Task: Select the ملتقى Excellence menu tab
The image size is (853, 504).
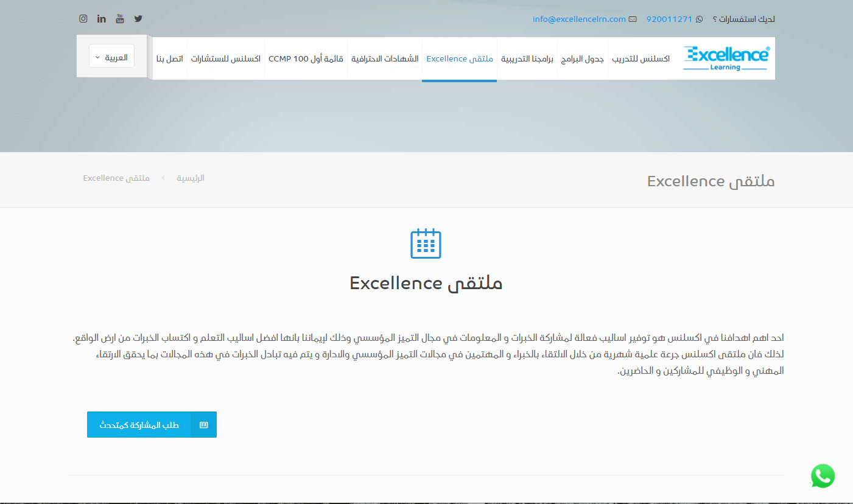Action: [x=460, y=59]
